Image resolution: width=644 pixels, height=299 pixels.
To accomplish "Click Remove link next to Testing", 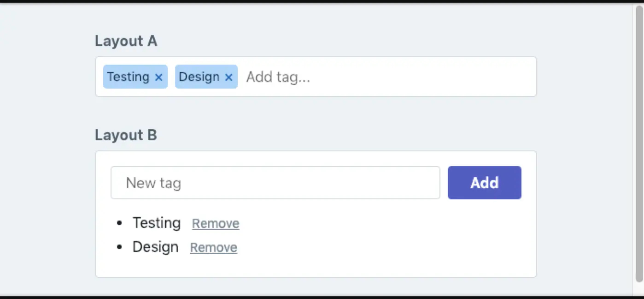I will pyautogui.click(x=216, y=223).
